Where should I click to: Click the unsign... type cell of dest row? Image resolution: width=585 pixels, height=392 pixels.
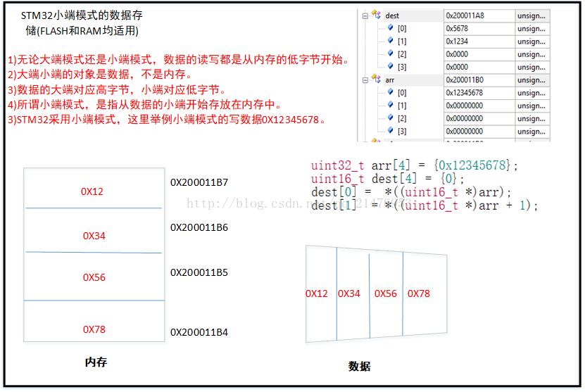(x=531, y=15)
